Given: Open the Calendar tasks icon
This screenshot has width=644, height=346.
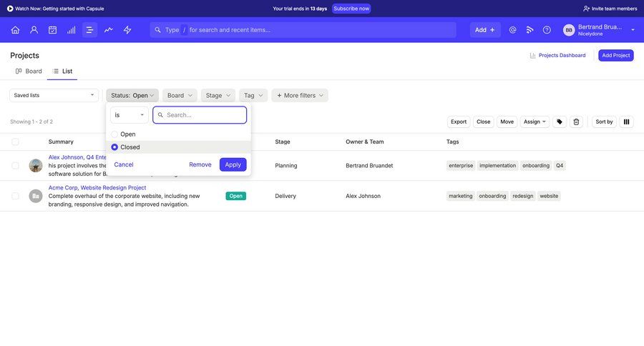Looking at the screenshot, I should pos(52,30).
